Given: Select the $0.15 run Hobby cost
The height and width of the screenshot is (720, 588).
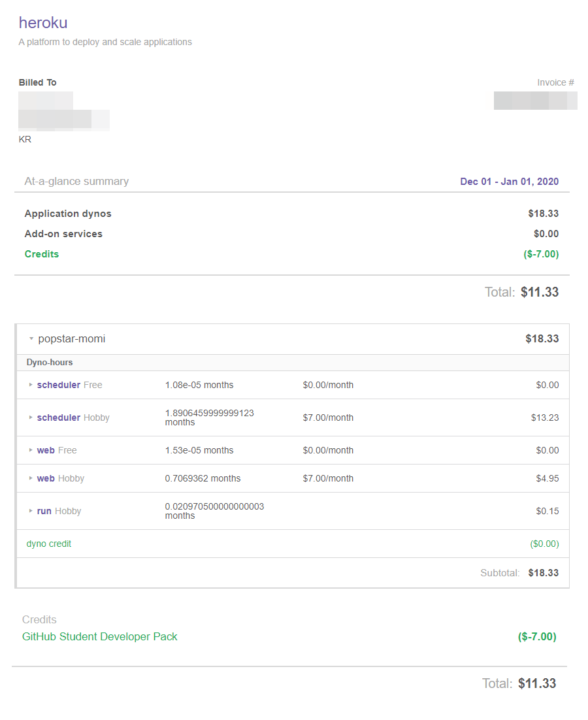Looking at the screenshot, I should tap(547, 511).
